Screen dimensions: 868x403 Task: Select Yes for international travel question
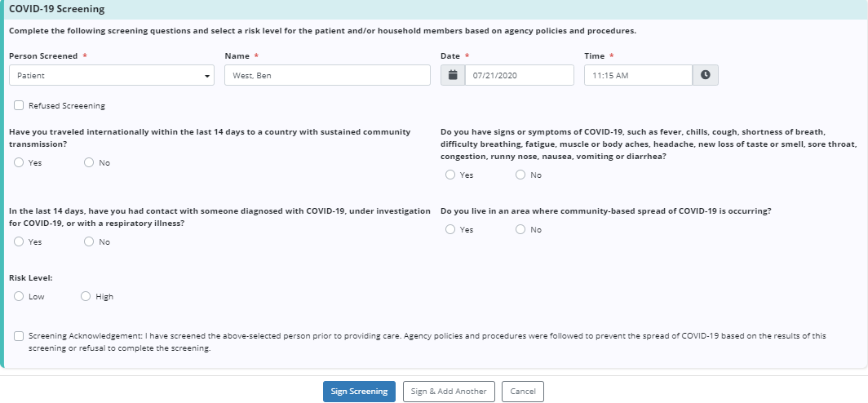(19, 162)
